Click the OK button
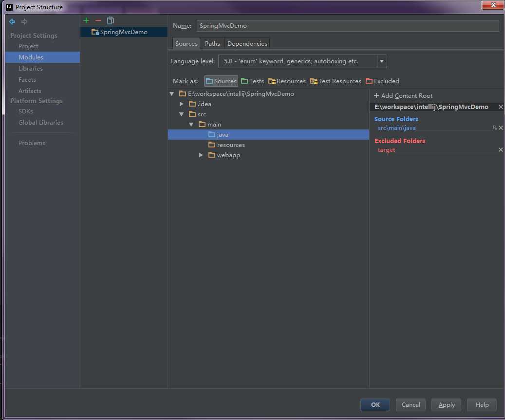This screenshot has width=505, height=420. point(375,404)
